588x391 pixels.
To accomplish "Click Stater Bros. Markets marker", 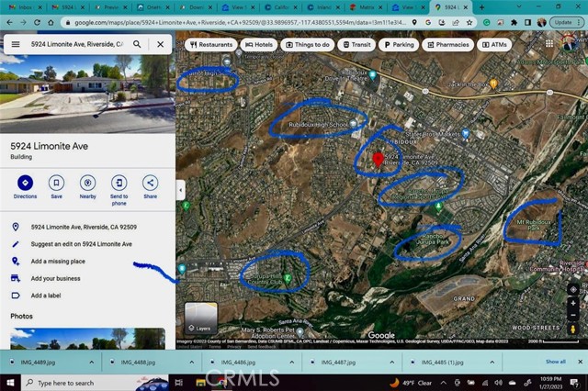I will 466,133.
